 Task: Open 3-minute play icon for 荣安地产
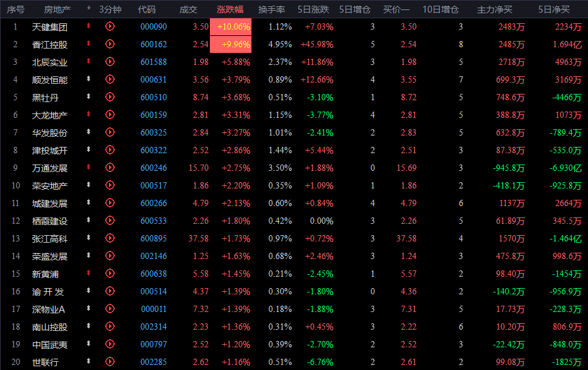[x=110, y=185]
